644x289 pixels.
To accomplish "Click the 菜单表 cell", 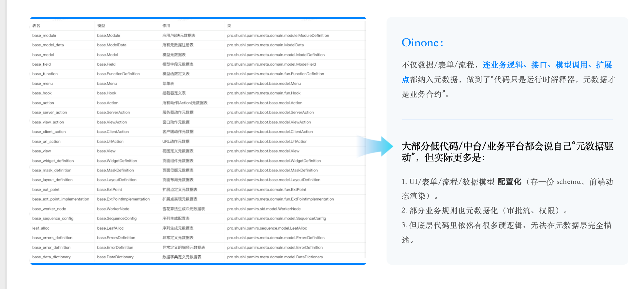I will [168, 84].
